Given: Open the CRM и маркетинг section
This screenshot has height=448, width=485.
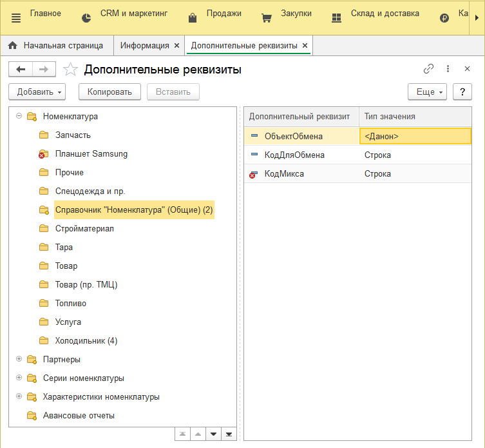Looking at the screenshot, I should point(134,14).
